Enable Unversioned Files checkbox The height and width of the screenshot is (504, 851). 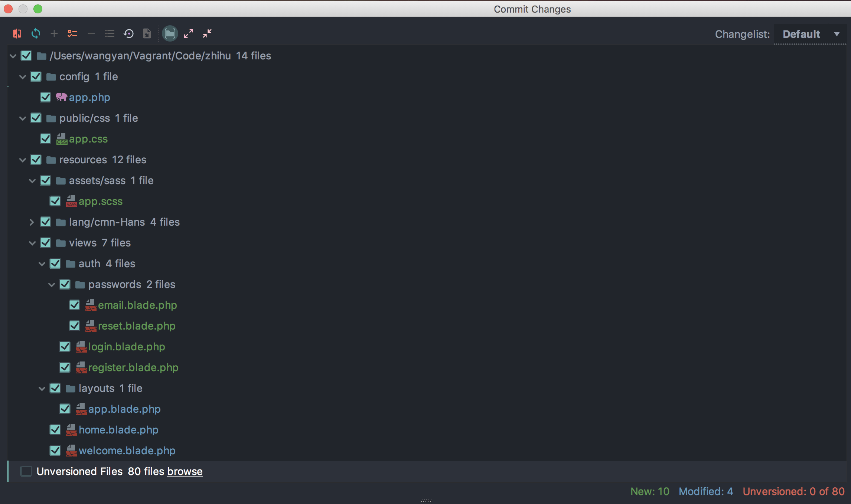26,472
